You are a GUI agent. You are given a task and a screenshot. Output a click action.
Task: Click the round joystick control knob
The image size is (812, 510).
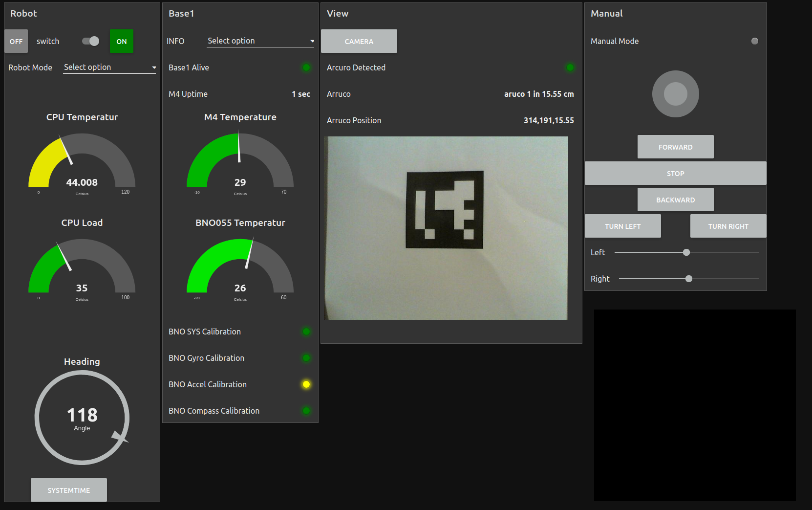click(675, 94)
